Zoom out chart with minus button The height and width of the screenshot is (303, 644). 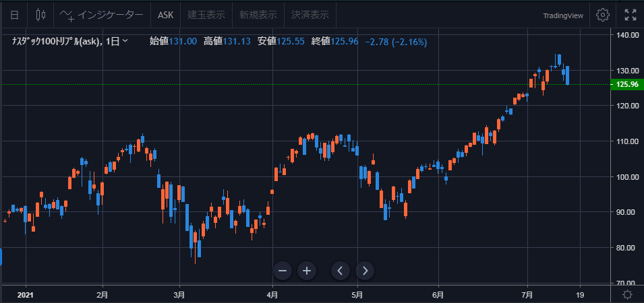pos(282,271)
